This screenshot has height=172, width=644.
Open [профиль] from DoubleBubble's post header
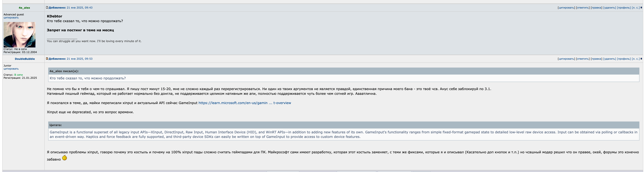coord(624,59)
